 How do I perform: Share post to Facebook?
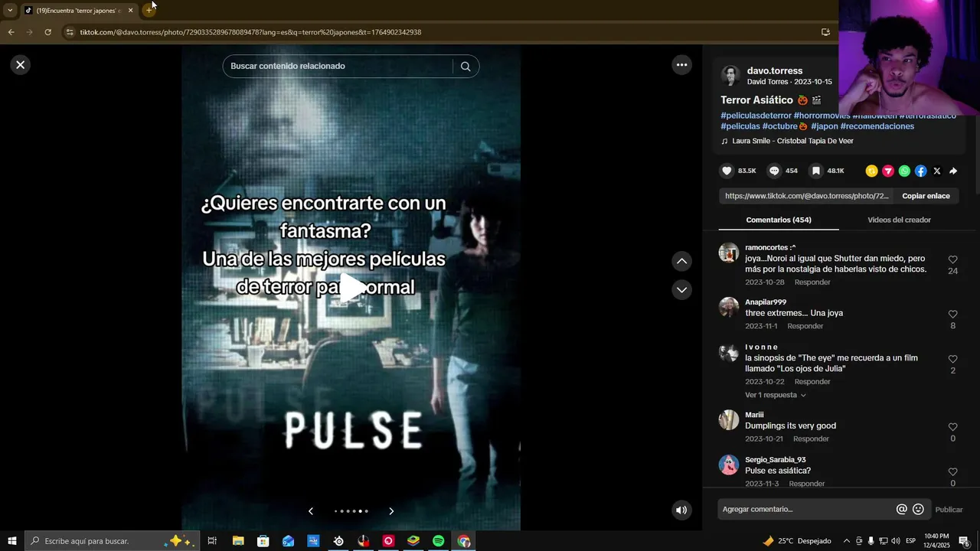pos(920,171)
